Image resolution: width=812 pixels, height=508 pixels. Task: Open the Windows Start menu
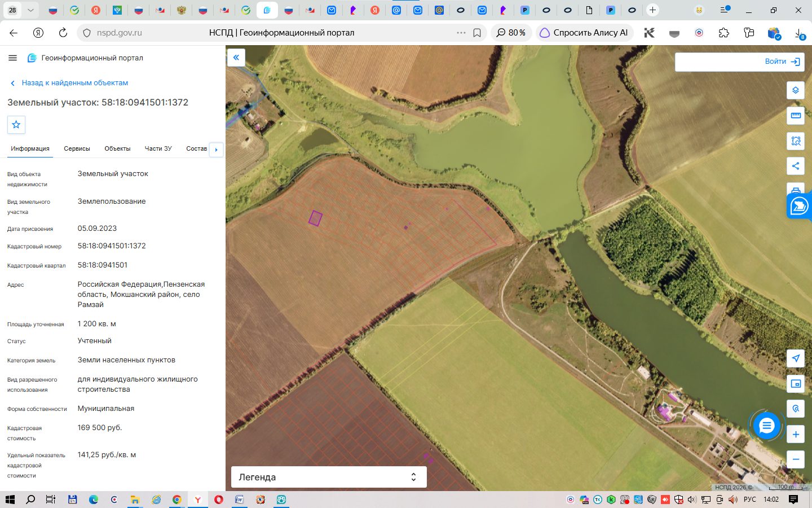click(x=10, y=500)
